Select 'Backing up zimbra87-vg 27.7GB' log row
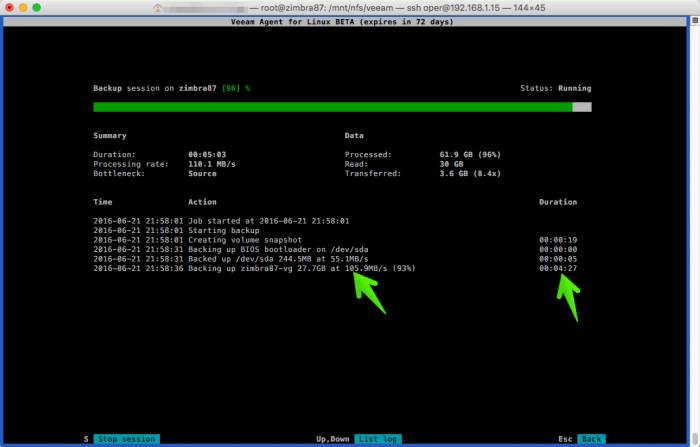This screenshot has height=447, width=700. 335,268
